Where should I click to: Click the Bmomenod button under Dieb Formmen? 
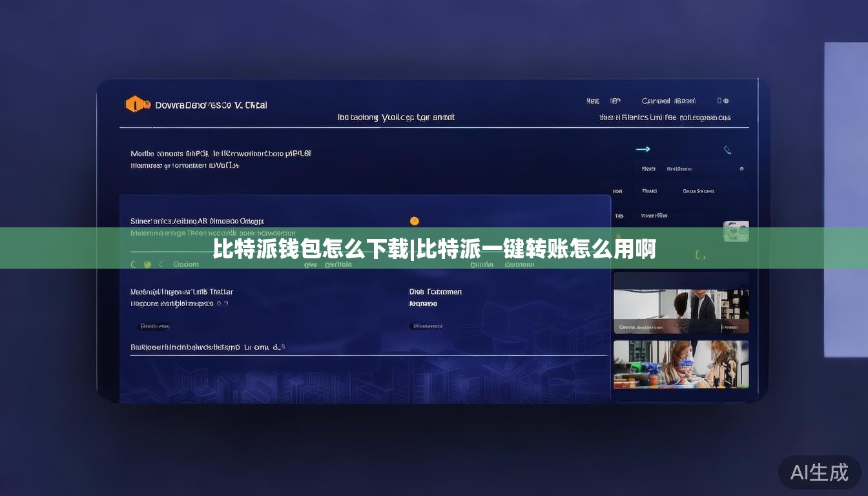(428, 325)
